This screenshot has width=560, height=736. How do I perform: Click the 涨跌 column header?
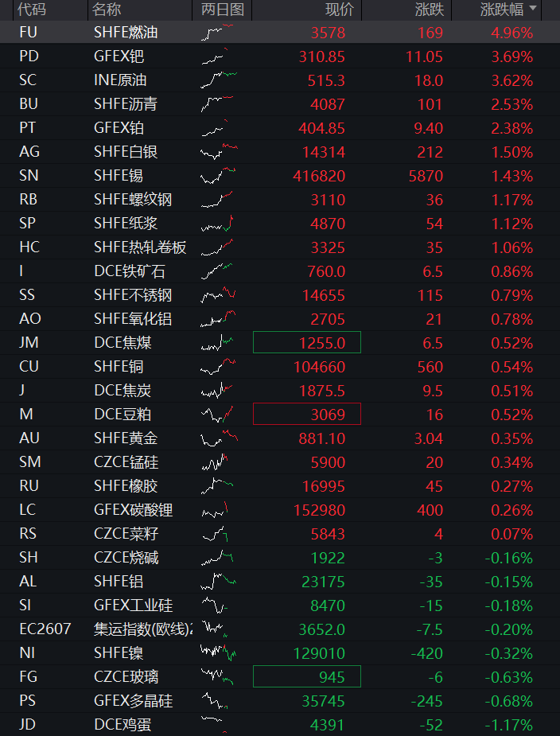point(429,9)
